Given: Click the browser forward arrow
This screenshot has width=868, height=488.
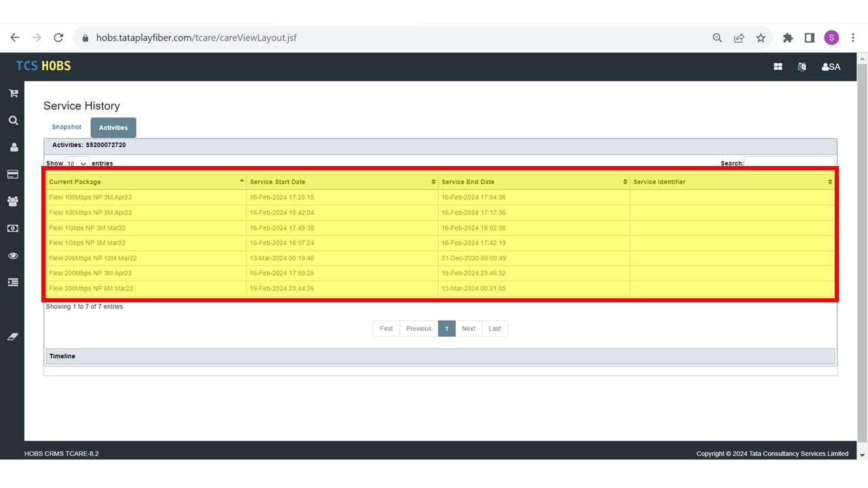Looking at the screenshot, I should [37, 38].
